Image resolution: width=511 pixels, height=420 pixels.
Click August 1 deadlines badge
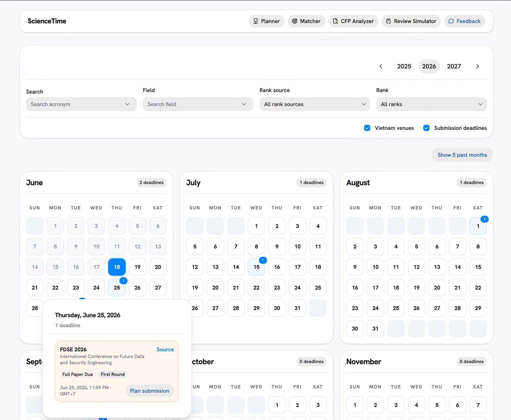coord(472,183)
